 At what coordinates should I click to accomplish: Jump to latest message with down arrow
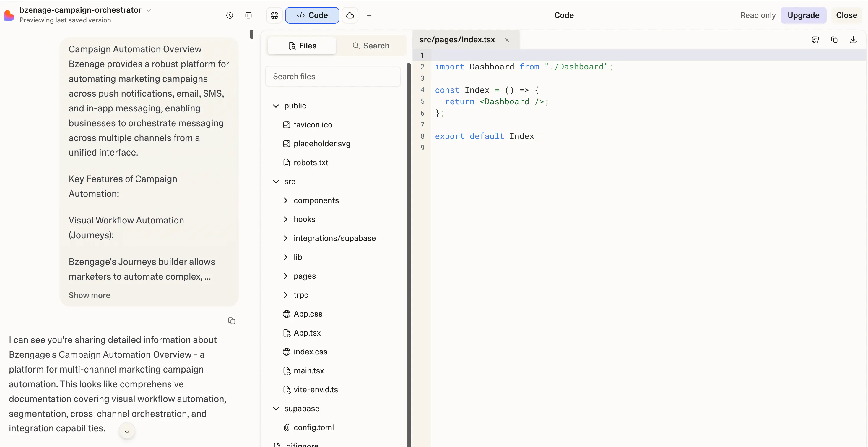click(127, 430)
